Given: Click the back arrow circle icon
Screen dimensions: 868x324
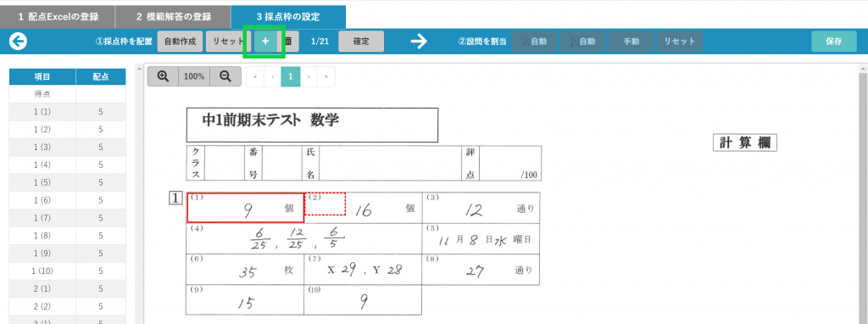Looking at the screenshot, I should coord(19,42).
